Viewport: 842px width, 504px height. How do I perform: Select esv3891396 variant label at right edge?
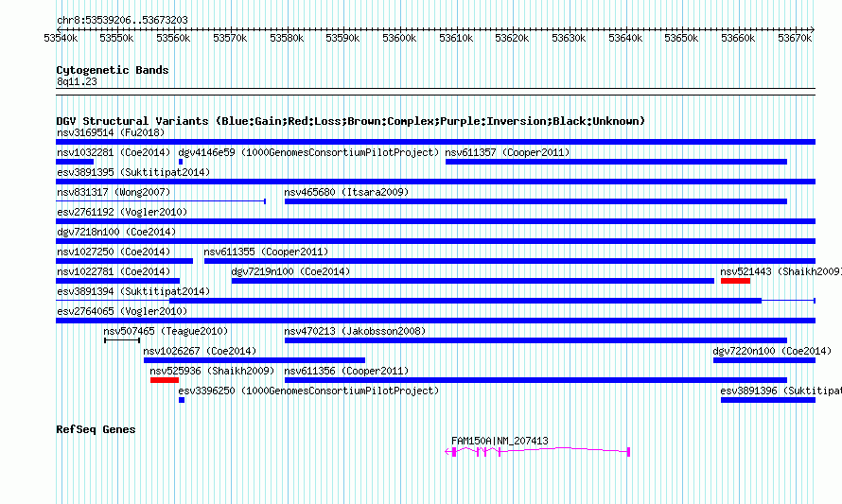point(781,391)
